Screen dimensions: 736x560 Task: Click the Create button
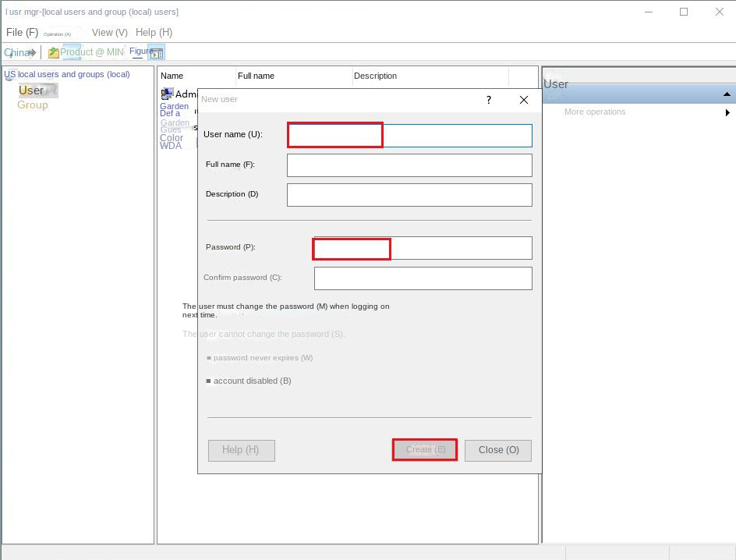click(x=425, y=450)
